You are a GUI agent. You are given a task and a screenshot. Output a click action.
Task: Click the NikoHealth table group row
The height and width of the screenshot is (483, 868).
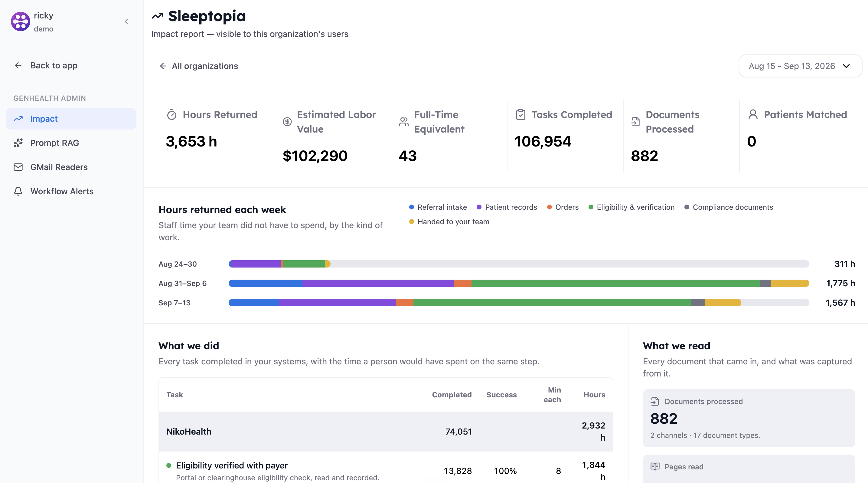[386, 432]
